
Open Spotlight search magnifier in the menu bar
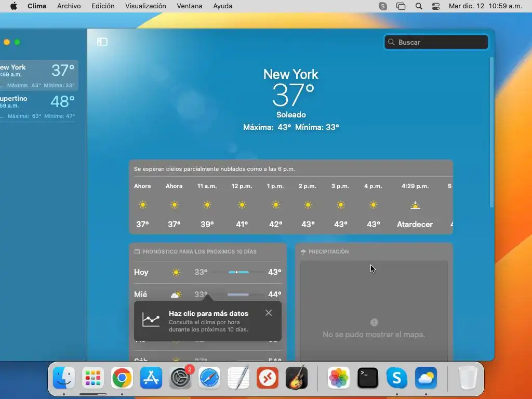(x=419, y=6)
